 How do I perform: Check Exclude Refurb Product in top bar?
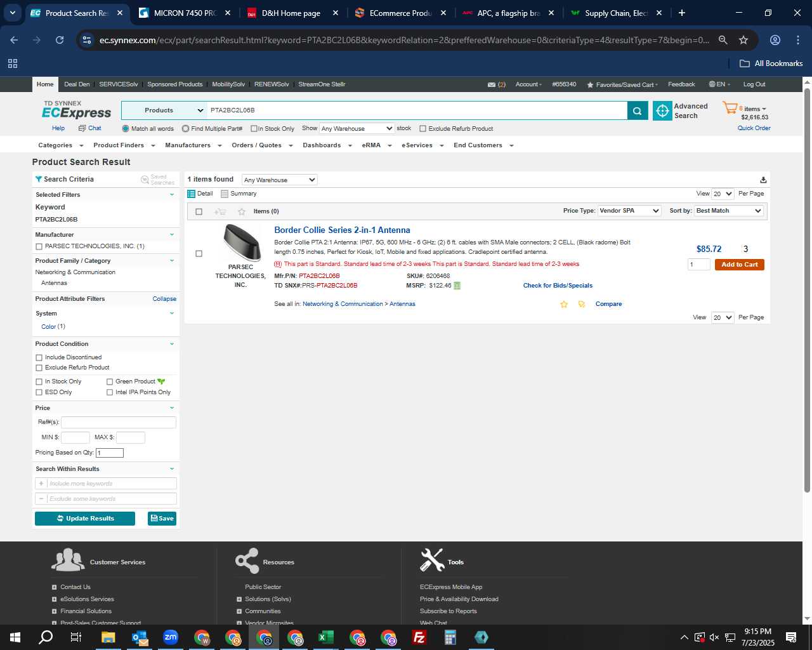pos(422,129)
